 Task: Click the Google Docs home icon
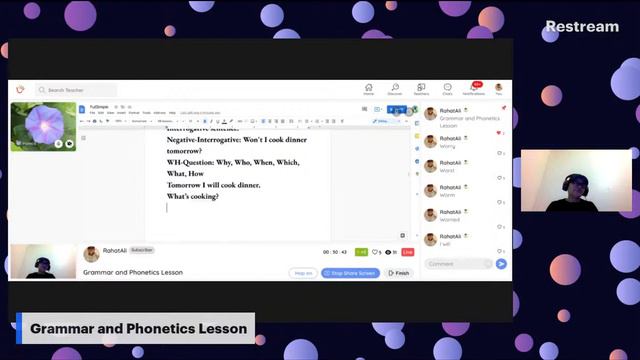point(82,109)
